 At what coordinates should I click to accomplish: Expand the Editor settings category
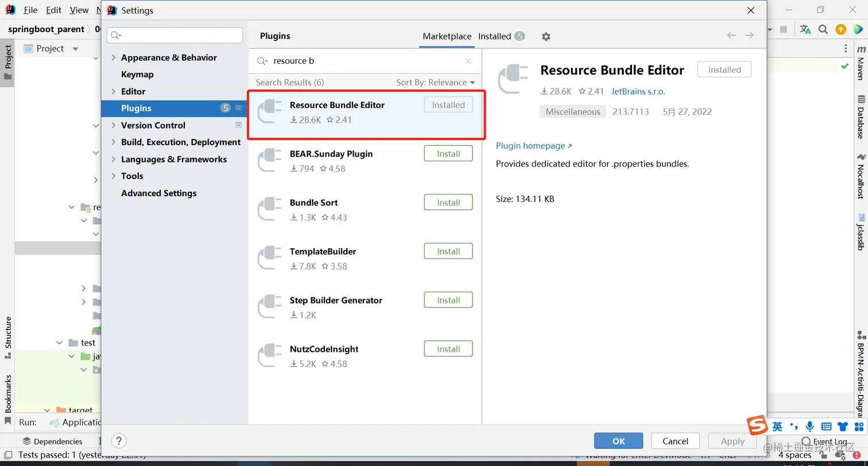(113, 91)
